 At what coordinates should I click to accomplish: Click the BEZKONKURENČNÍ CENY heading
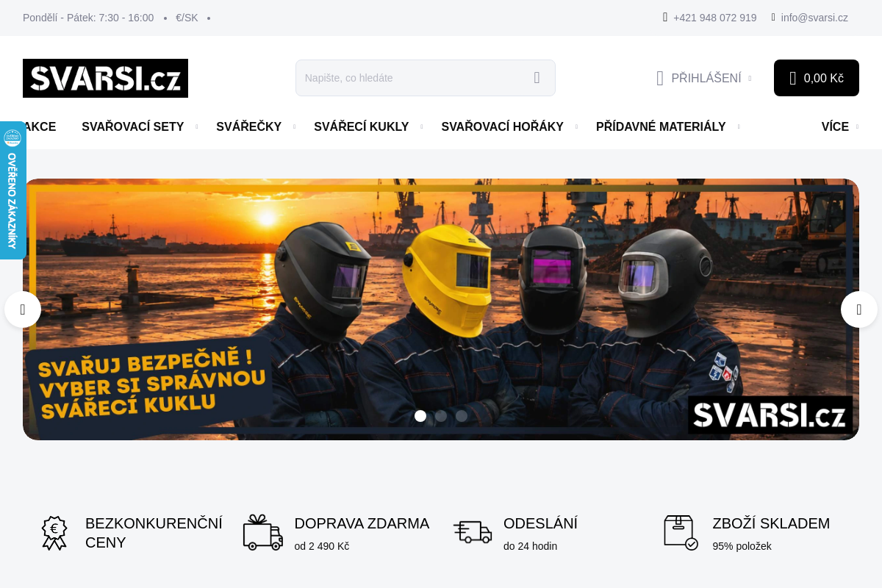pos(154,533)
